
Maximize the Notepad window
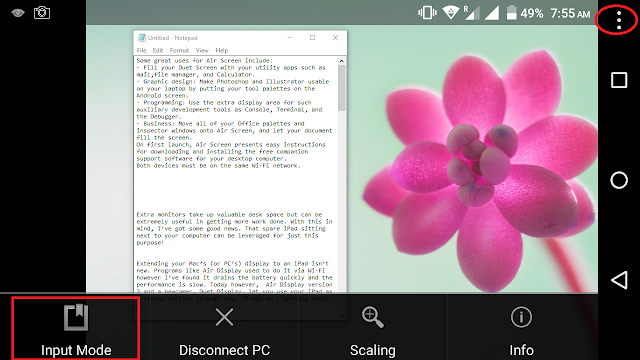click(312, 38)
